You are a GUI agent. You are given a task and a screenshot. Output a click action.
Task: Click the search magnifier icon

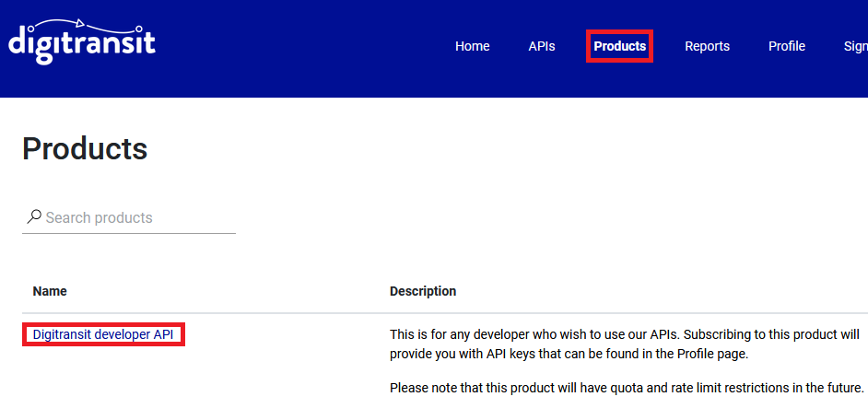pos(34,217)
